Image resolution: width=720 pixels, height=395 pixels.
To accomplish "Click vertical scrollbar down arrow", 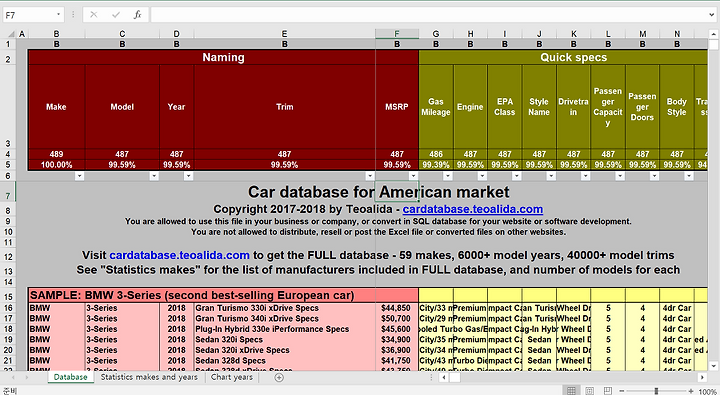I will coord(713,366).
